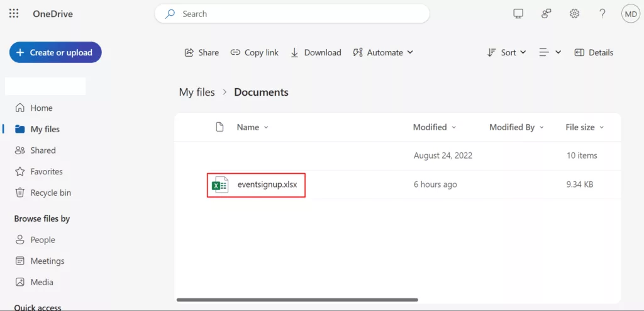Click the Meetings calendar icon

click(19, 261)
